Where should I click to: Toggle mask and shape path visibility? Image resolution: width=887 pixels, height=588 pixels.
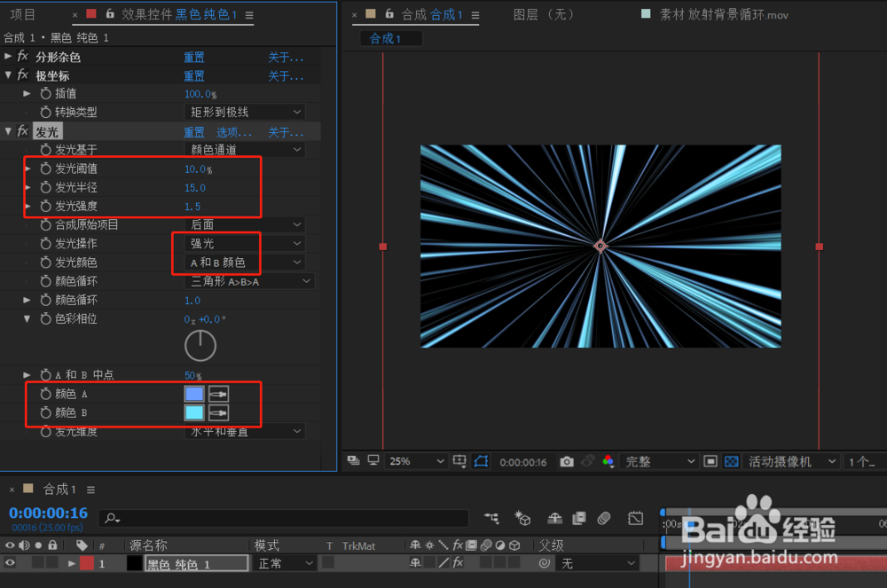pos(481,461)
